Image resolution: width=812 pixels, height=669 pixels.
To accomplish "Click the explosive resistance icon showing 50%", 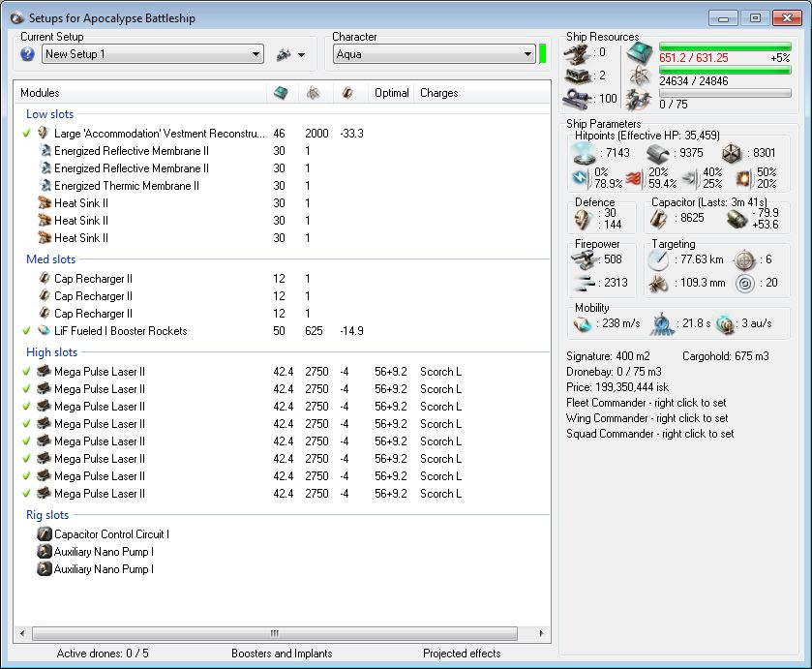I will [x=743, y=178].
